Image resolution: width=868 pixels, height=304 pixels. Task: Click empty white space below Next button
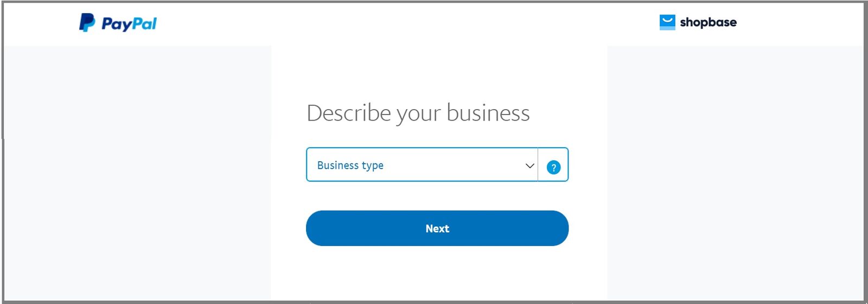coord(437,274)
